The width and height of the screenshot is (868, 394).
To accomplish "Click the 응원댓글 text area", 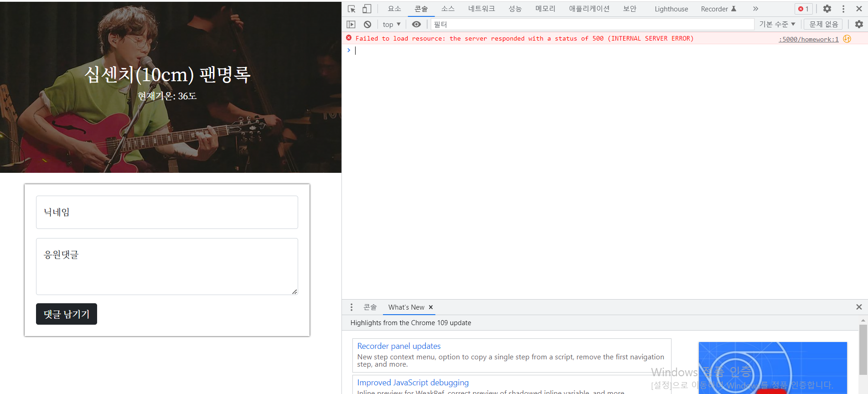I will 167,267.
